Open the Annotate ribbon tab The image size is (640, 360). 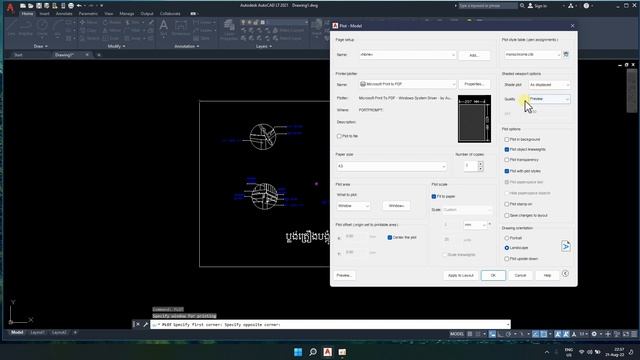point(64,14)
